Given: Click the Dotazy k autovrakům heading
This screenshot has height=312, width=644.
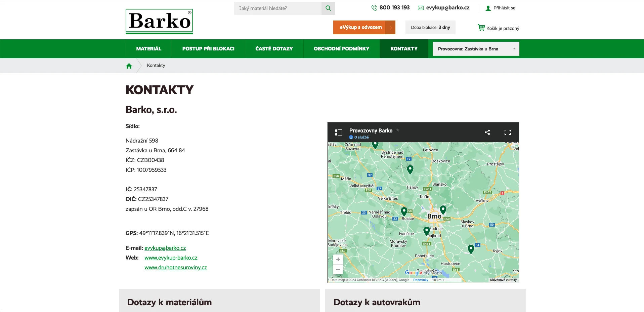Looking at the screenshot, I should 377,302.
